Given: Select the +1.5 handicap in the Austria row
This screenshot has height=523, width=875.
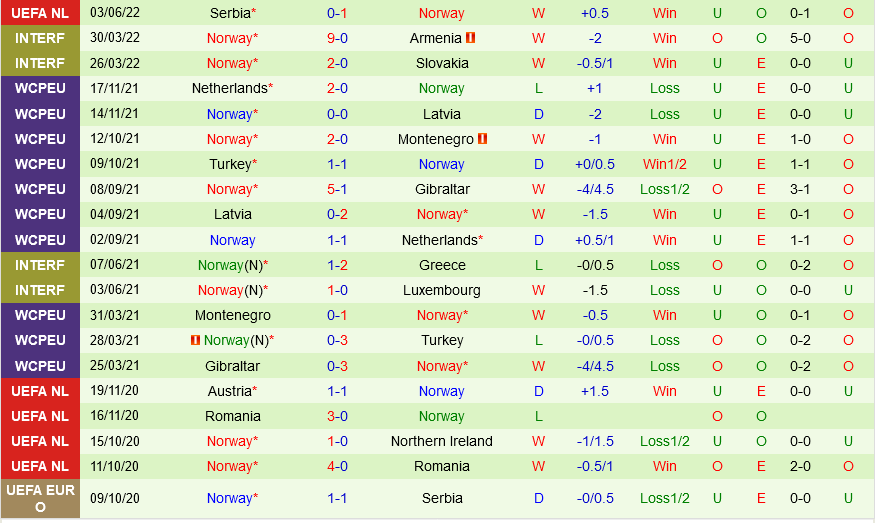Looking at the screenshot, I should (x=595, y=391).
